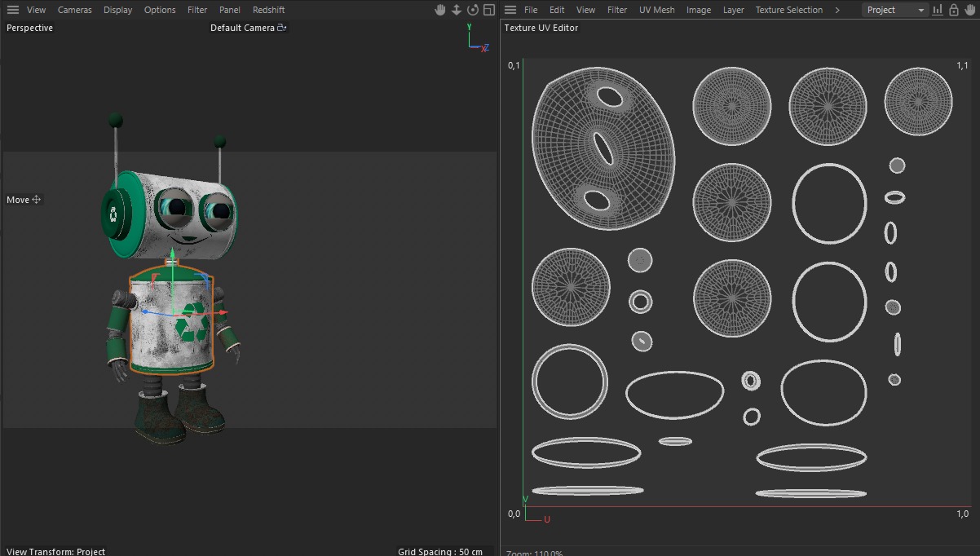Image resolution: width=980 pixels, height=556 pixels.
Task: Open the viewport View menu
Action: (36, 10)
